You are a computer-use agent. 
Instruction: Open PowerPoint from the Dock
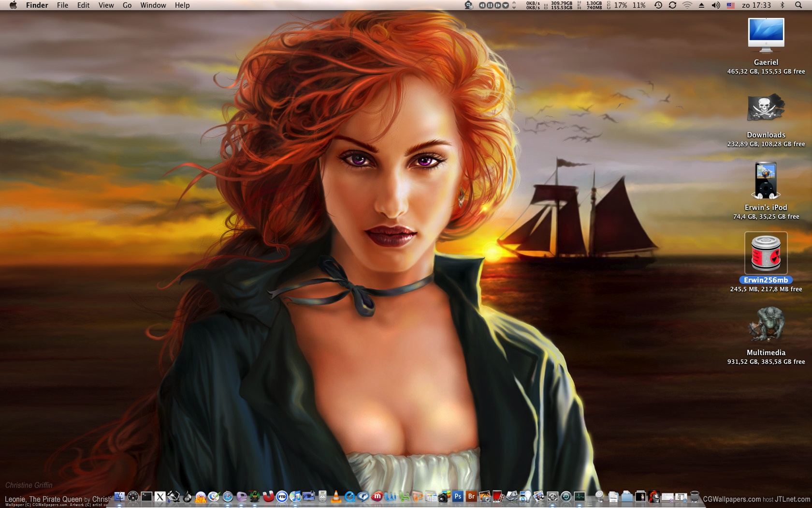pos(417,497)
